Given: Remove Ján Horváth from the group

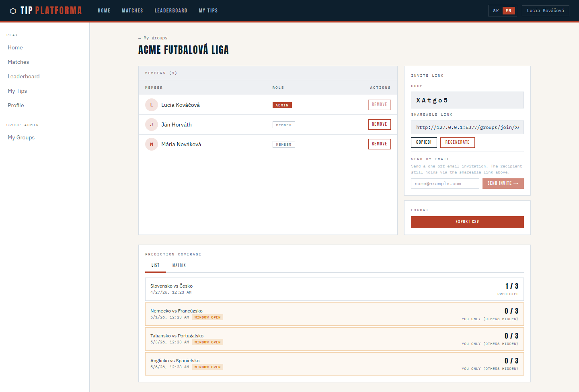Looking at the screenshot, I should point(379,125).
